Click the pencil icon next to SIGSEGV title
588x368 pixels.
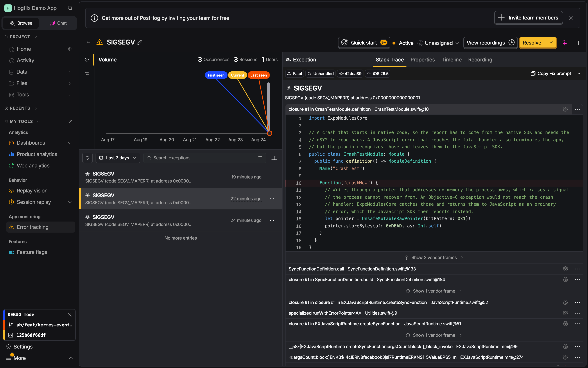click(x=140, y=42)
